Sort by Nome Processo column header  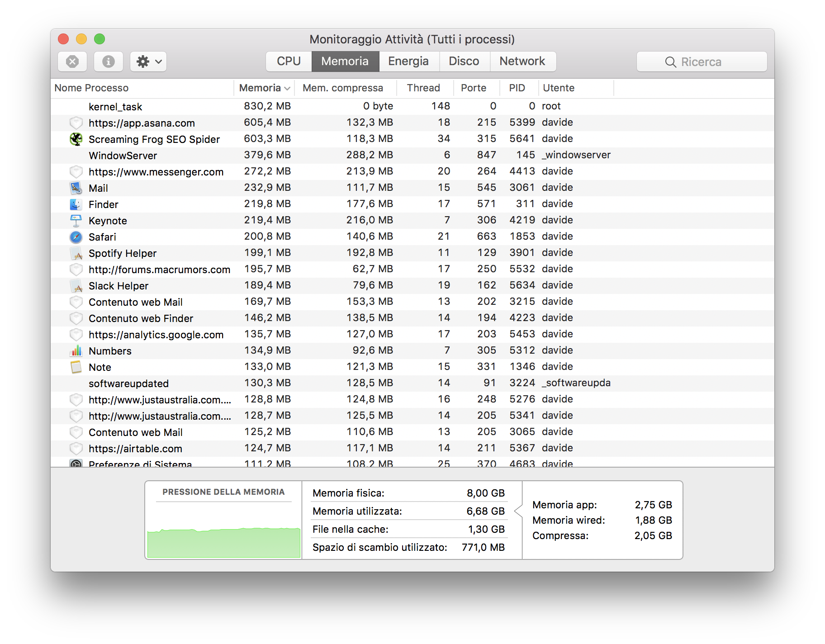coord(142,88)
